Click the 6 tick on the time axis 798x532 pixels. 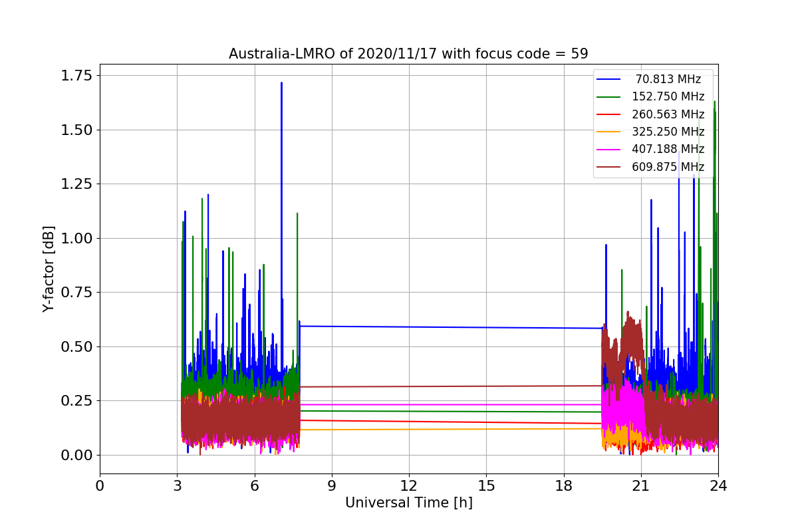(254, 486)
